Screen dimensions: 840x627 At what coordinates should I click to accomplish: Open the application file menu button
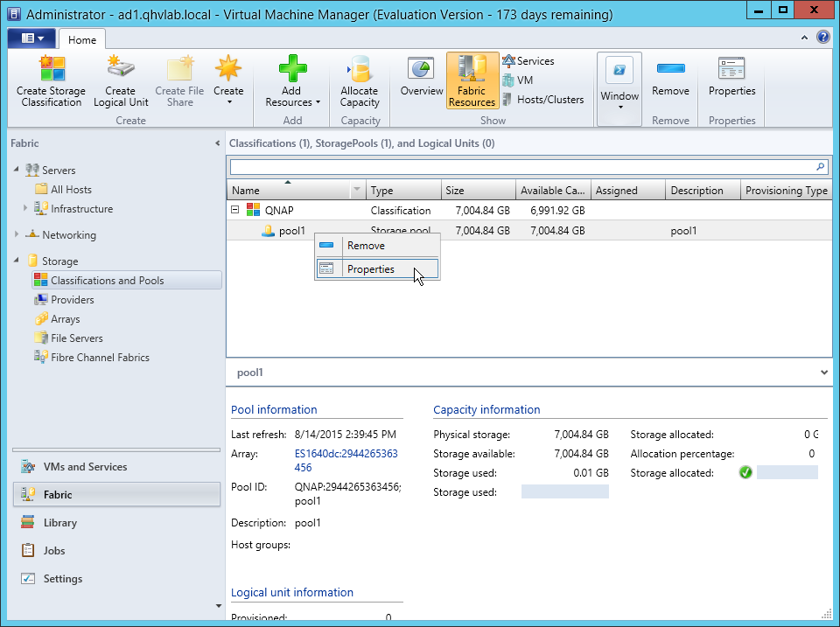click(31, 38)
